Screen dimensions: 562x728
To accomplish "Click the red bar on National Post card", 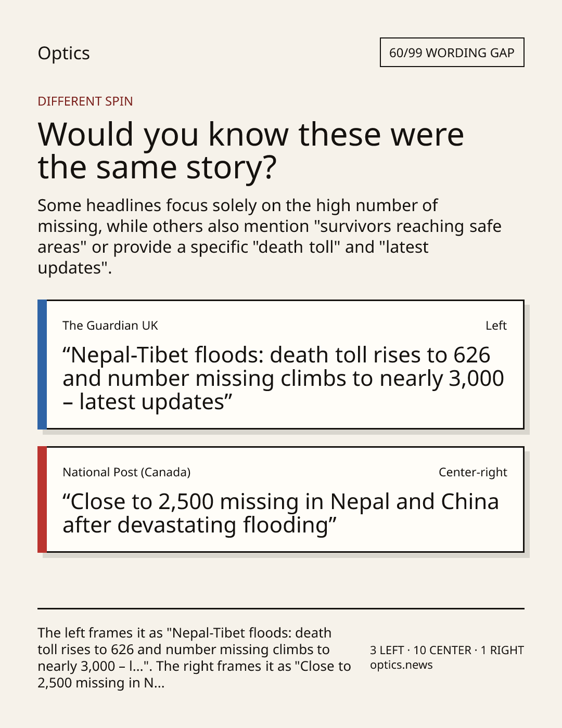I will click(x=42, y=499).
